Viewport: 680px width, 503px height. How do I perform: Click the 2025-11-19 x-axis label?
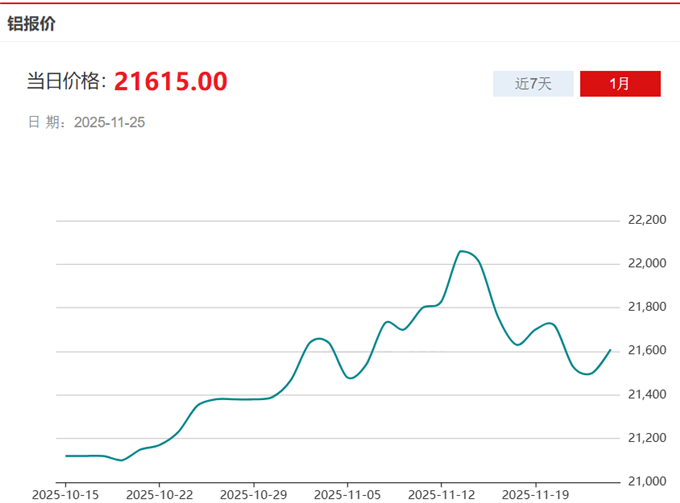pos(535,494)
